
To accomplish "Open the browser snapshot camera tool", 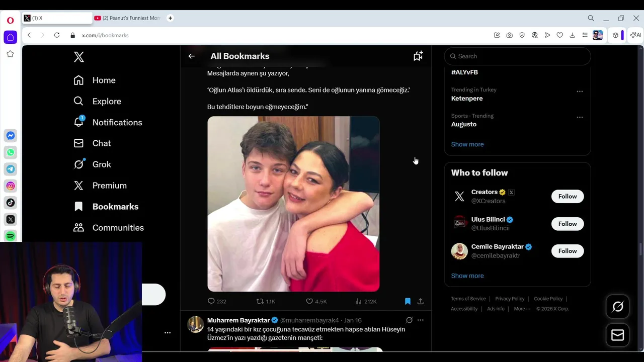I will coord(510,35).
